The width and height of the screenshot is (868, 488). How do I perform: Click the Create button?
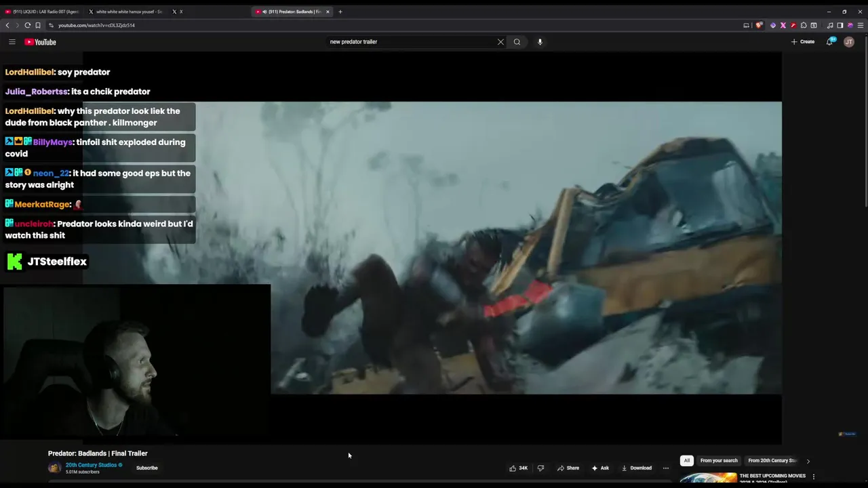pyautogui.click(x=802, y=42)
